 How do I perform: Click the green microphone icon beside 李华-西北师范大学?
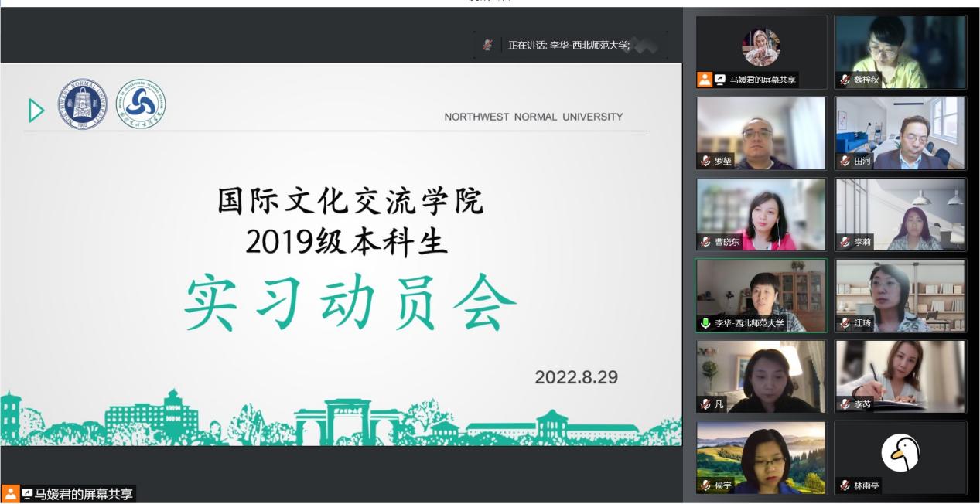coord(705,323)
